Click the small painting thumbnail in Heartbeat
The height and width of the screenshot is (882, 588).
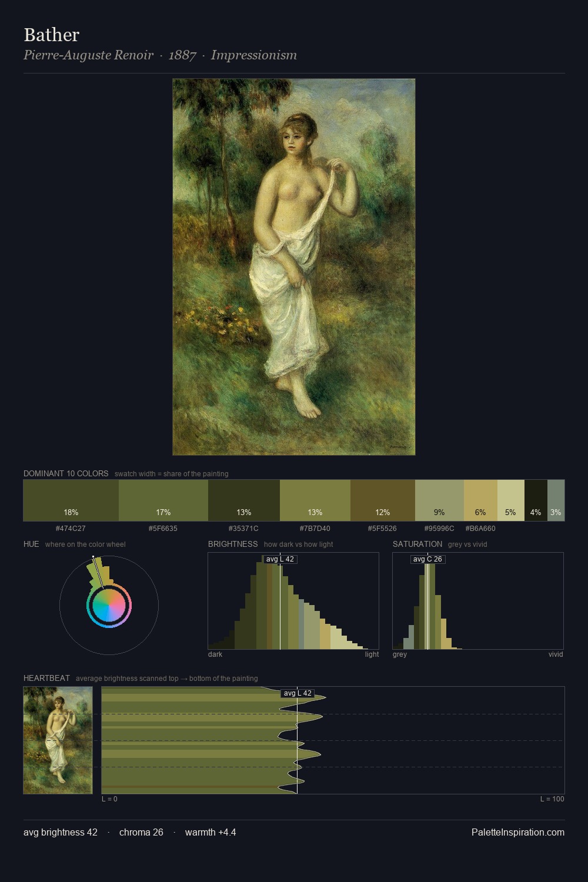pos(58,740)
